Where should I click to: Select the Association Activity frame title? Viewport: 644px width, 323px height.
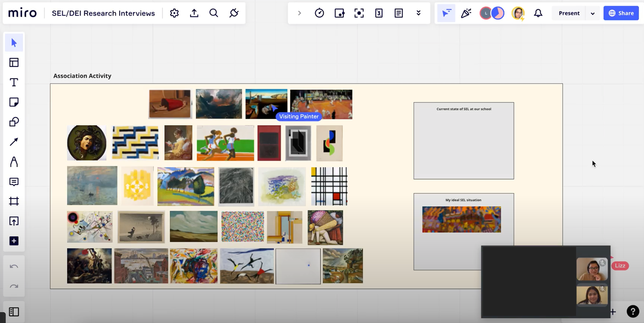82,76
